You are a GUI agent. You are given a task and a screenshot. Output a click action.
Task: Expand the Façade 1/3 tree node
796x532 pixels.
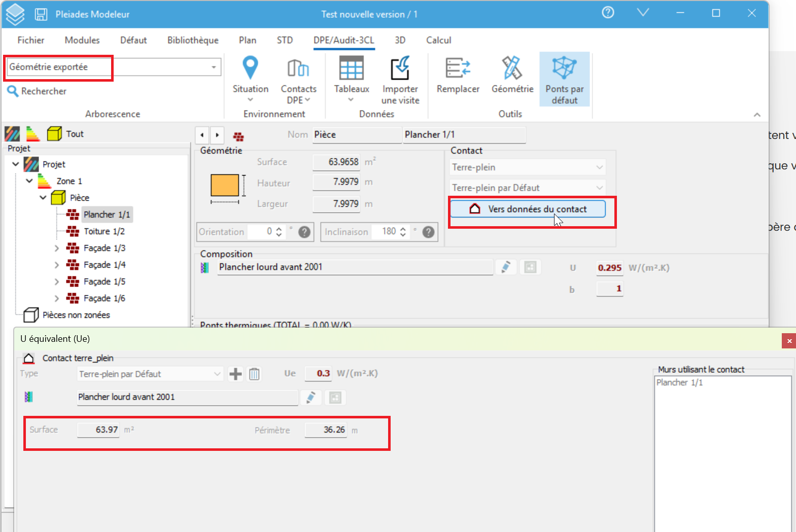point(57,249)
